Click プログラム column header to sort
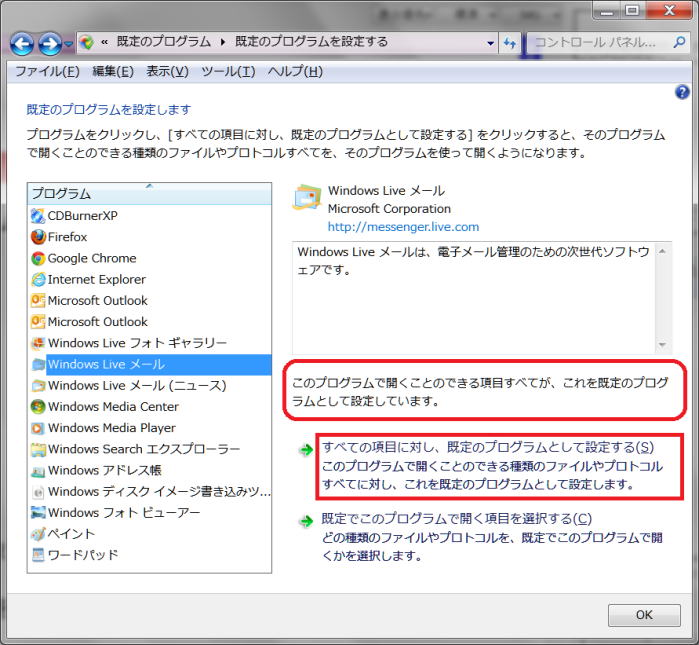This screenshot has width=699, height=645. pos(149,193)
